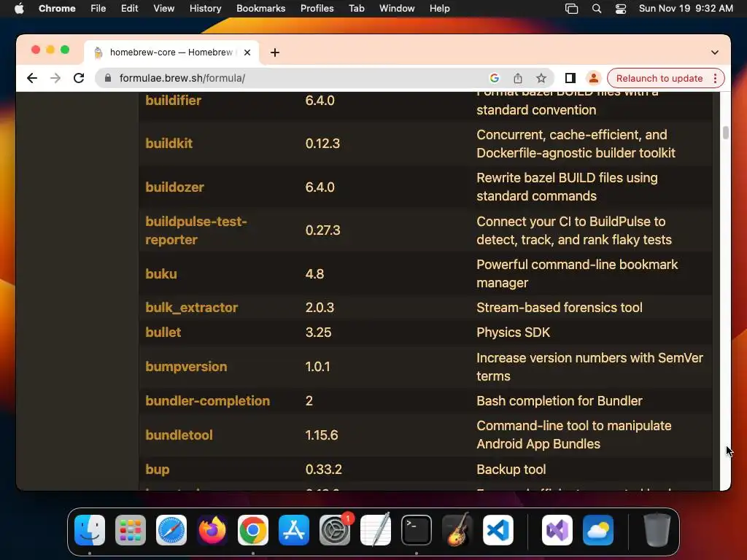The image size is (747, 560).
Task: Open the File menu
Action: pos(98,9)
